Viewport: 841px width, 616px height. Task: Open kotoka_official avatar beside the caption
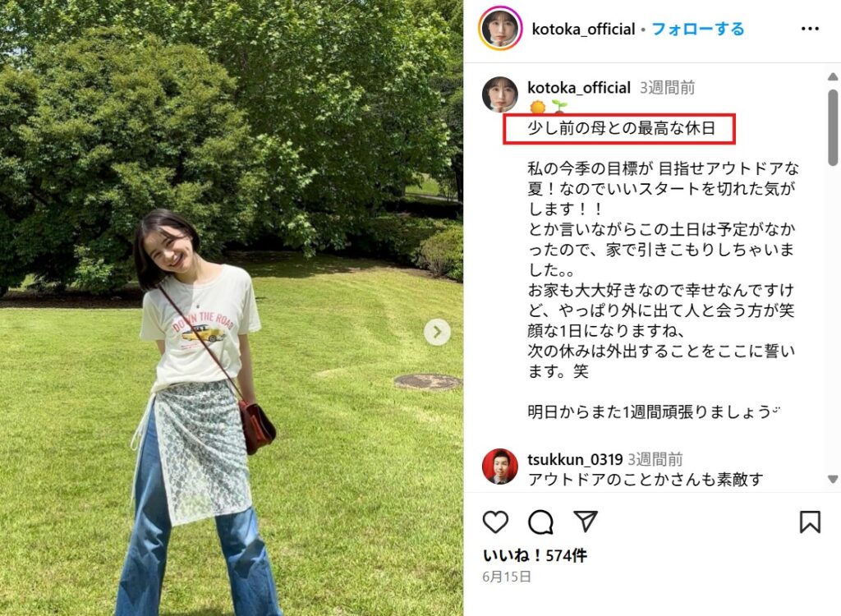coord(500,94)
